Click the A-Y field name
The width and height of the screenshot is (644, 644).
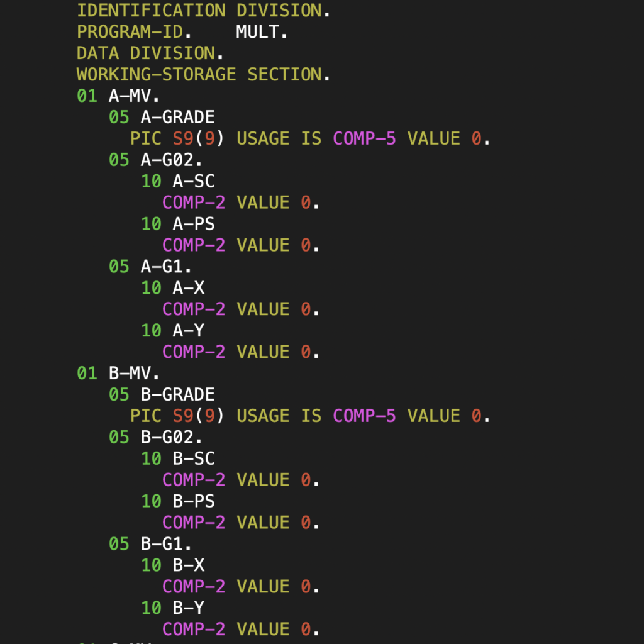(188, 331)
